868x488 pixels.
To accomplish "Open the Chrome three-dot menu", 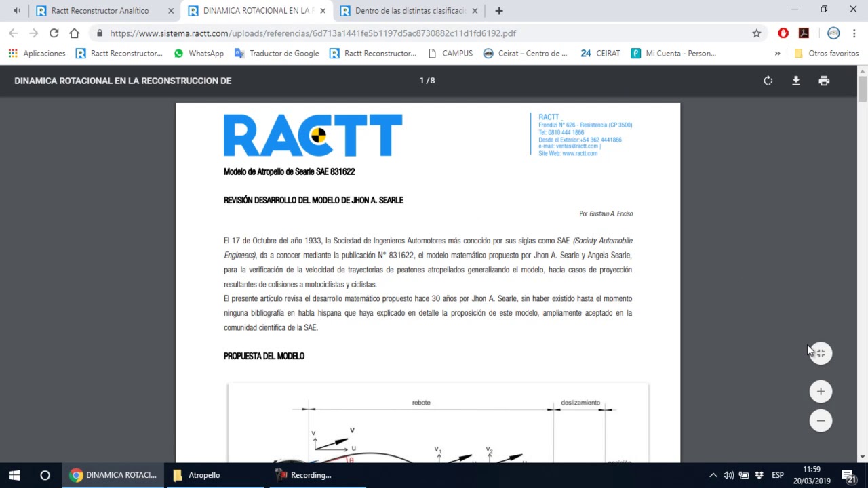I will [x=854, y=33].
